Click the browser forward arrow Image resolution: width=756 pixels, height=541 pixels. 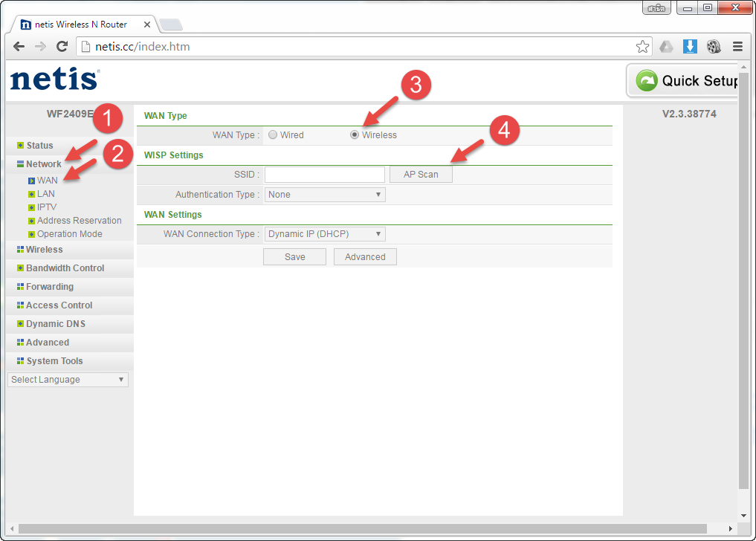point(40,47)
